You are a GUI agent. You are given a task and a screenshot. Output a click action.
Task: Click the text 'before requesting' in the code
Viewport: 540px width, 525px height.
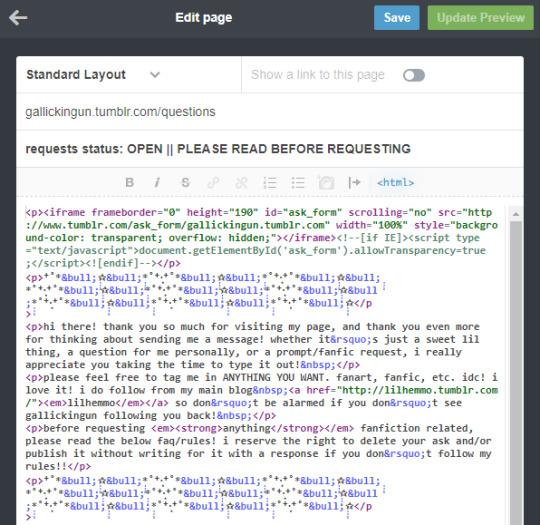[x=94, y=428]
